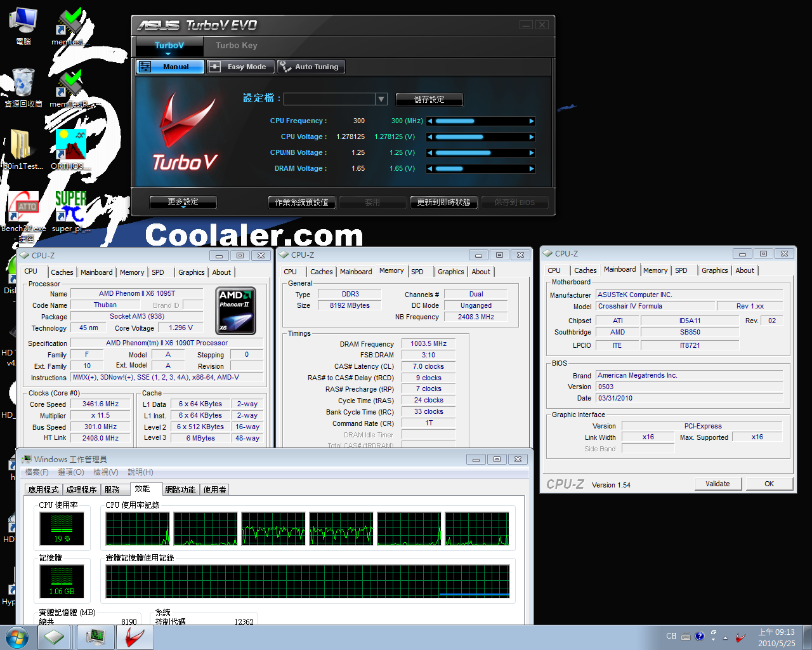Lower DRAM Voltage using its left arrow
Image resolution: width=812 pixels, height=650 pixels.
[430, 168]
